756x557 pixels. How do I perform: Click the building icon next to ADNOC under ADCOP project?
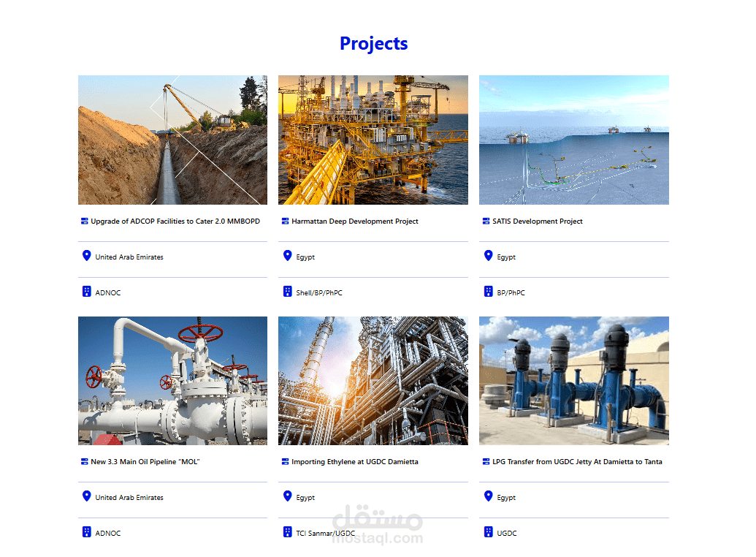[x=87, y=292]
